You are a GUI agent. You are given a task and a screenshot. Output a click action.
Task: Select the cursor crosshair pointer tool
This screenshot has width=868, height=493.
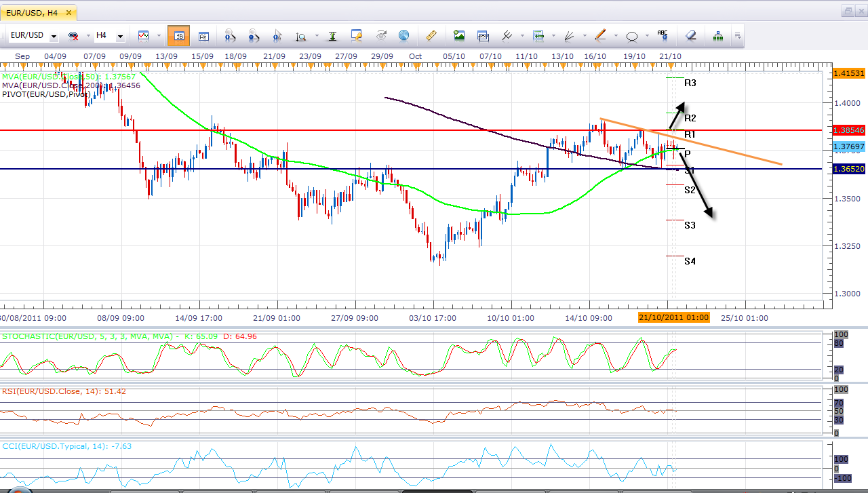click(x=277, y=35)
